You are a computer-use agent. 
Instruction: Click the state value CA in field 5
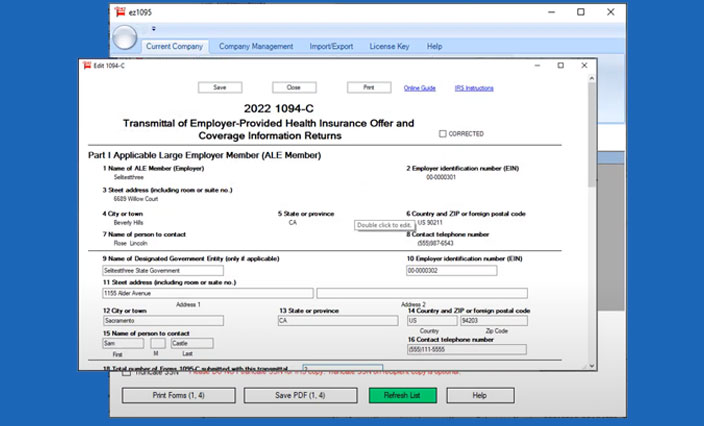pos(293,223)
